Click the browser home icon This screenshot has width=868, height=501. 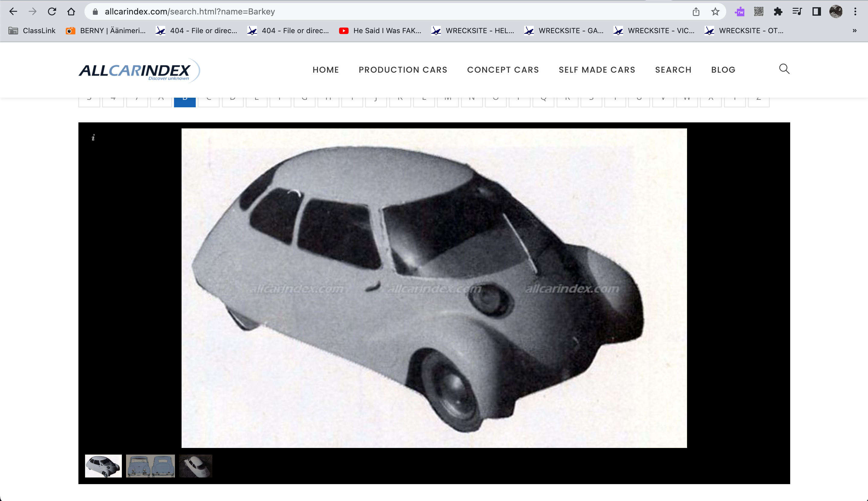coord(71,12)
